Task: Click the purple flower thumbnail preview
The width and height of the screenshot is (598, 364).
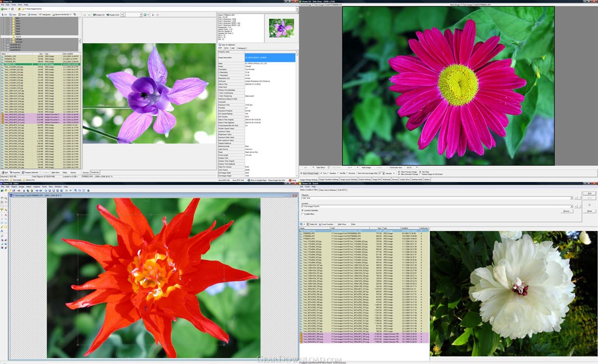Action: coord(281,28)
